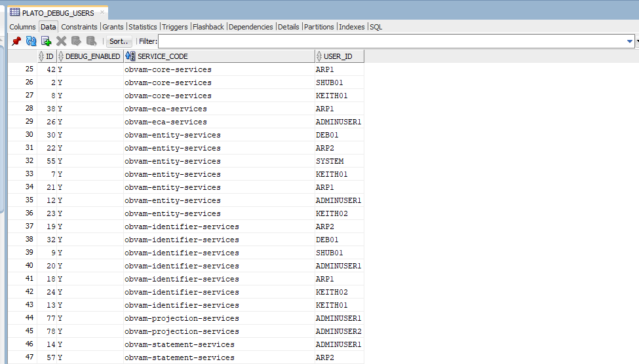Click into the Filter input field
Screen dimensions: 639x364
pos(391,41)
